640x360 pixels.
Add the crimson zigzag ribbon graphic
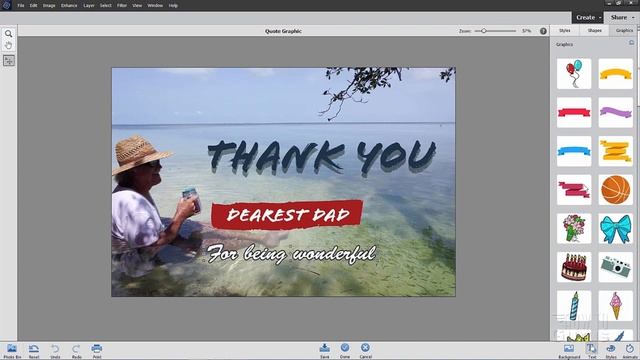click(574, 190)
